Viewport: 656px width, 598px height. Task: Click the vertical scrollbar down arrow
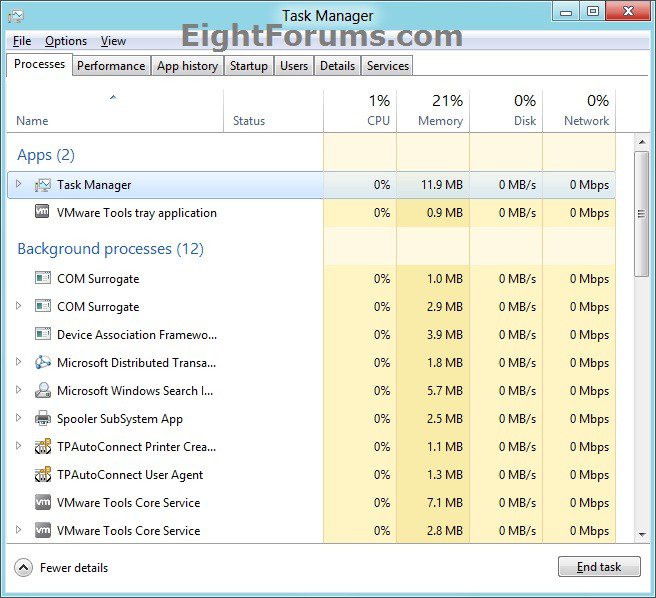click(642, 536)
